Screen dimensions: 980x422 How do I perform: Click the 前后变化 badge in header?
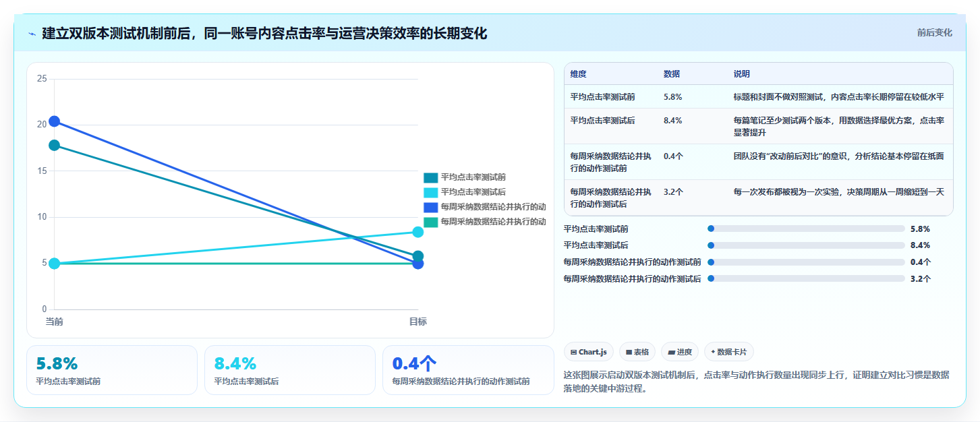(x=934, y=32)
